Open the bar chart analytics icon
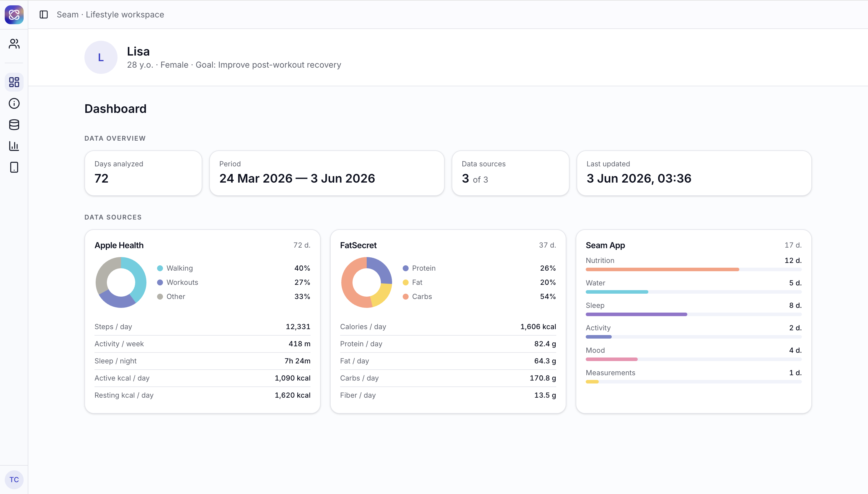The height and width of the screenshot is (494, 868). [x=14, y=146]
